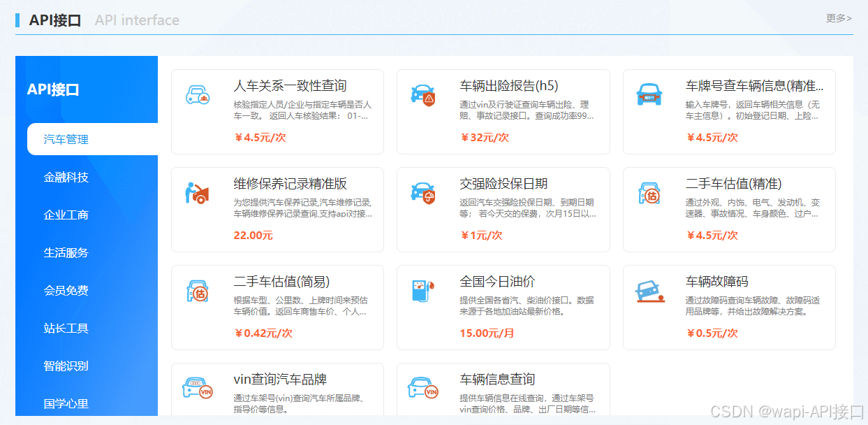Image resolution: width=868 pixels, height=425 pixels.
Task: Open the 二手车估值(精准) title link
Action: click(733, 184)
